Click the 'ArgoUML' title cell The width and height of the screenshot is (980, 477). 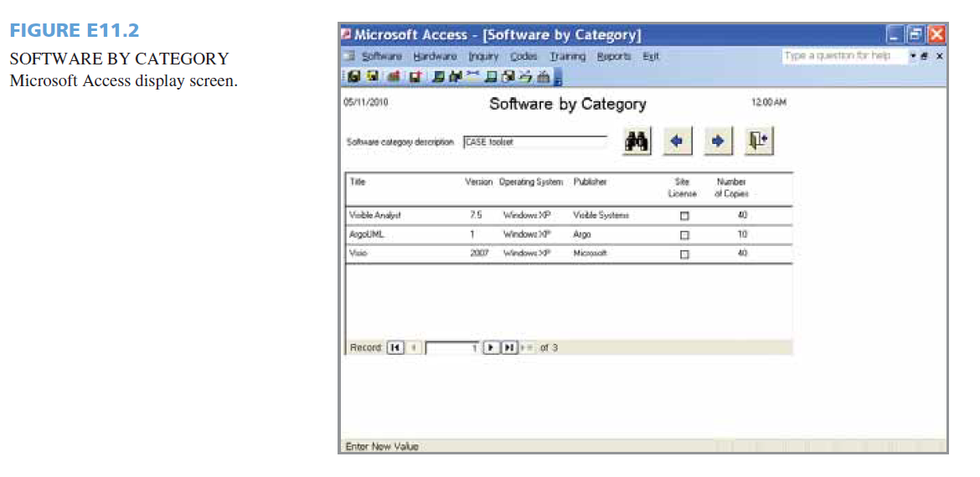[x=366, y=235]
